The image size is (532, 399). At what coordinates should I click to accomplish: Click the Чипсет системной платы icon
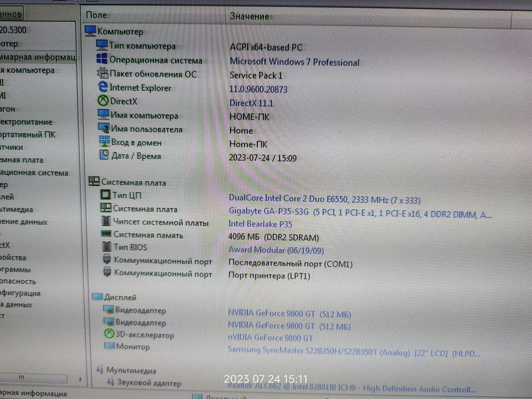(x=106, y=221)
